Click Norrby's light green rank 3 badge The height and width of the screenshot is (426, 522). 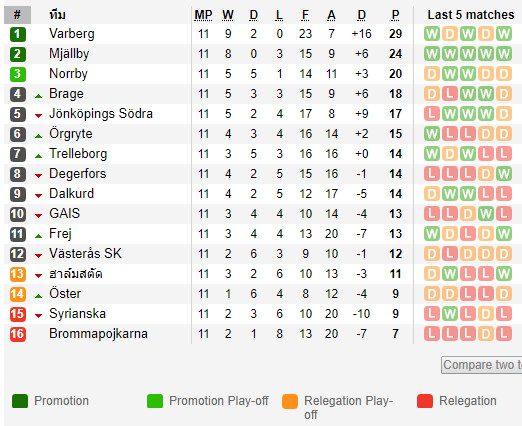click(18, 74)
